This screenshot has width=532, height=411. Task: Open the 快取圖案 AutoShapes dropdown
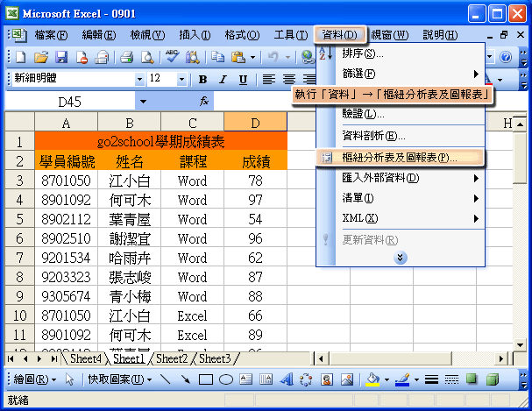[x=120, y=379]
